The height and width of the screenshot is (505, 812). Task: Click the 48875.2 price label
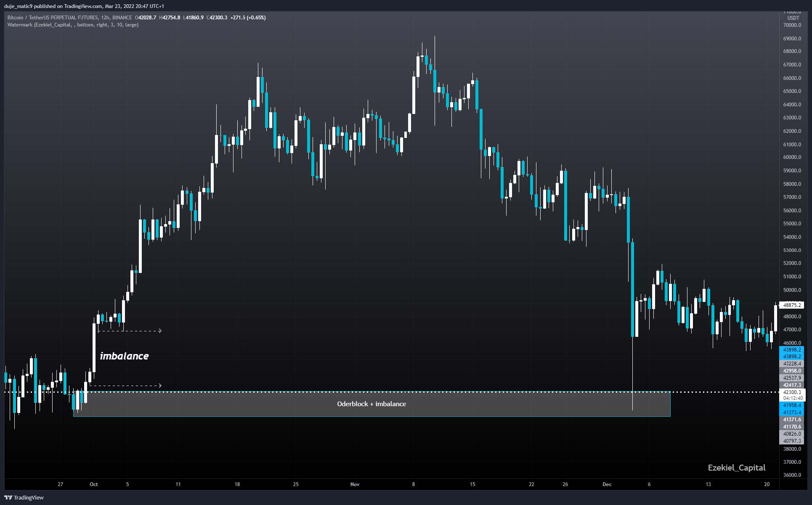click(791, 305)
